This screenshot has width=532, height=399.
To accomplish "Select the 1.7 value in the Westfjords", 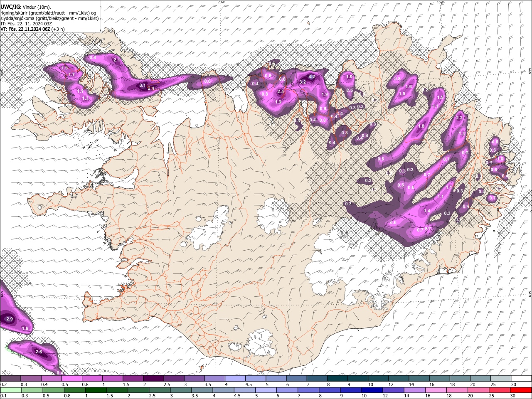I will [x=71, y=75].
